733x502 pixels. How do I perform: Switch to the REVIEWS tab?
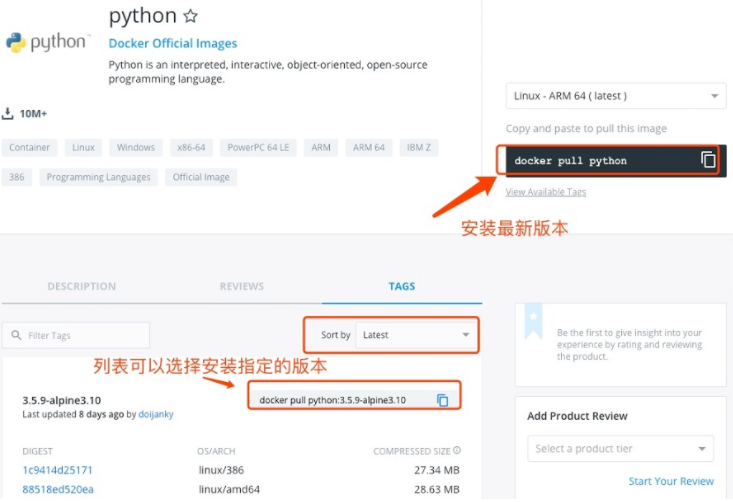tap(242, 286)
